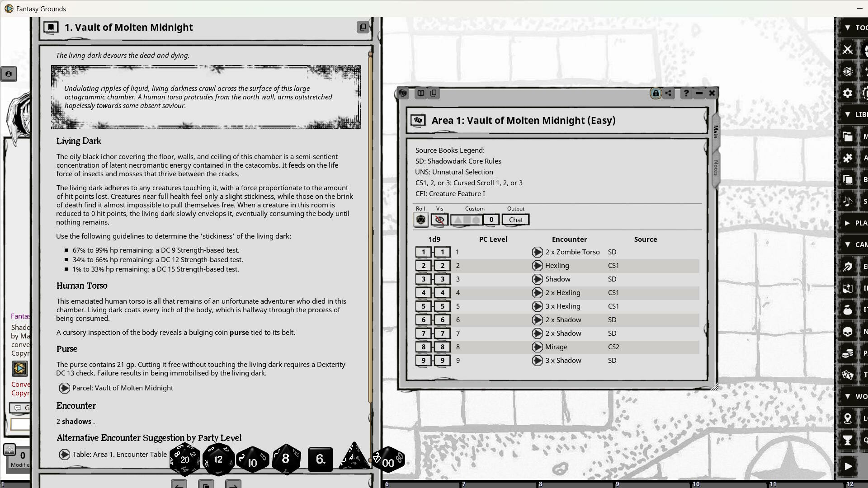Toggle the padlock lock on the encounter window
The height and width of the screenshot is (488, 868).
click(x=655, y=93)
